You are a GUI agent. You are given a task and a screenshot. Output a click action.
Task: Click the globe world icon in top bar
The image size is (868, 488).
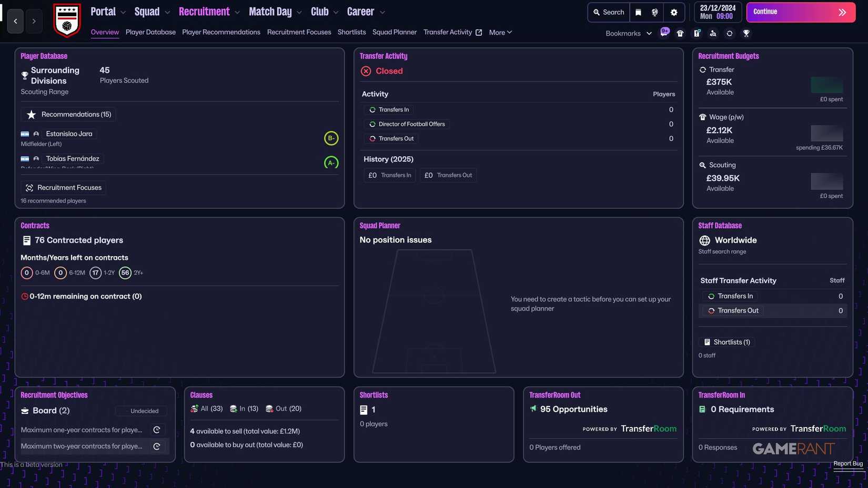pyautogui.click(x=655, y=13)
